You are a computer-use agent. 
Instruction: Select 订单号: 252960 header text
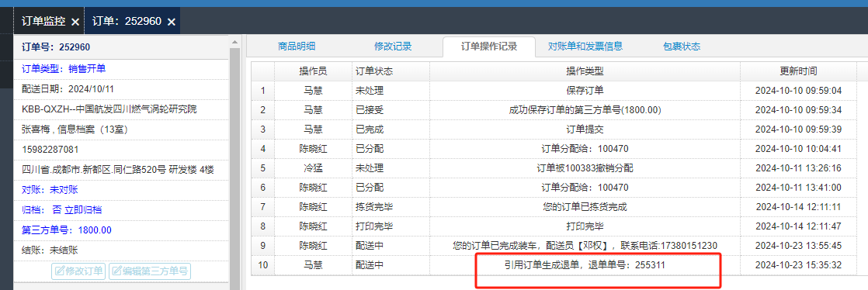coord(56,47)
